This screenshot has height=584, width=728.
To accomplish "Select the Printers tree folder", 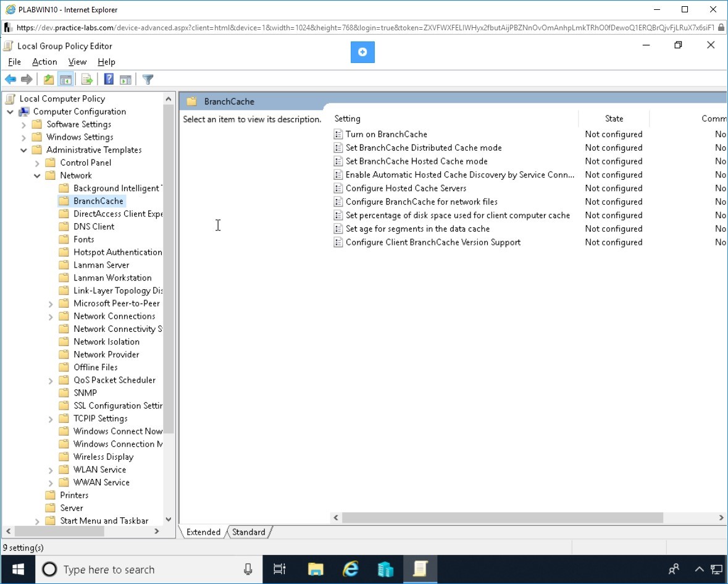I will [74, 495].
